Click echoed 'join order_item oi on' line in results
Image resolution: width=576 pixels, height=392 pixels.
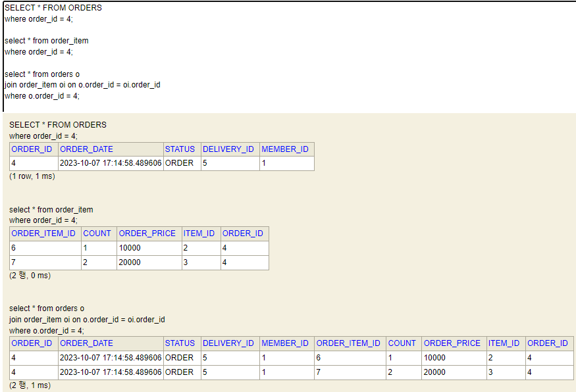click(87, 320)
